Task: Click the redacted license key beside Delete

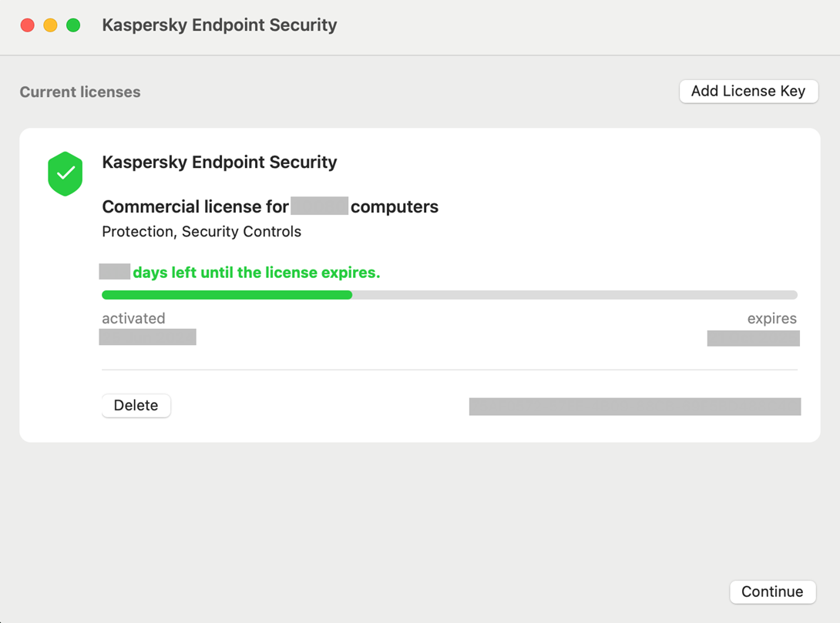Action: (x=634, y=406)
